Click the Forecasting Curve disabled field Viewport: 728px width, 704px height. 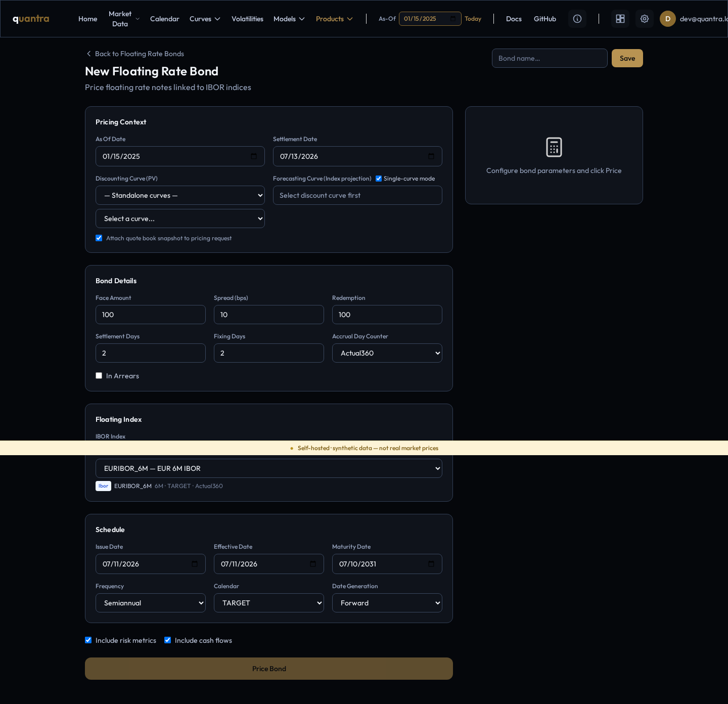(357, 195)
